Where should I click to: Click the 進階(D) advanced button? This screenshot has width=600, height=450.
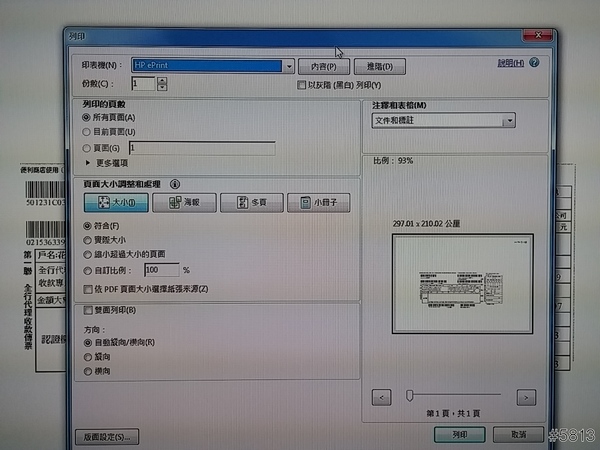380,67
